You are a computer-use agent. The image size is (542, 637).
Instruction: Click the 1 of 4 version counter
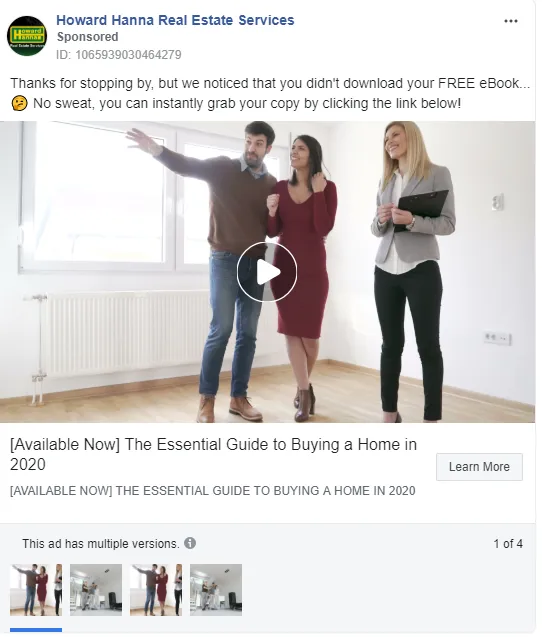tap(508, 544)
